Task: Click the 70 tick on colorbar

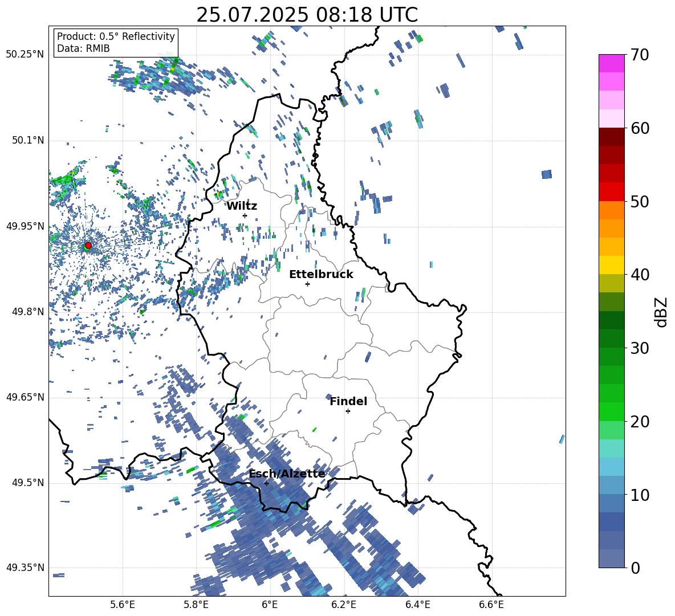Action: pos(640,55)
